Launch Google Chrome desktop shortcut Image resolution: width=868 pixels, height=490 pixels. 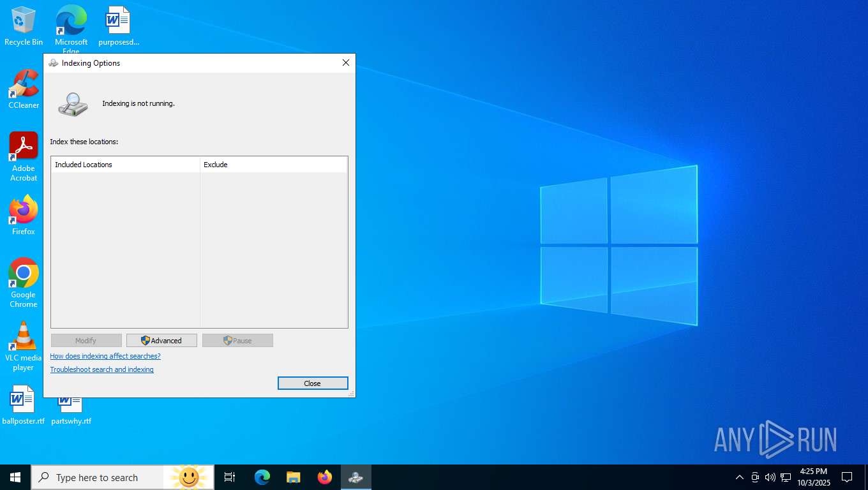point(24,283)
